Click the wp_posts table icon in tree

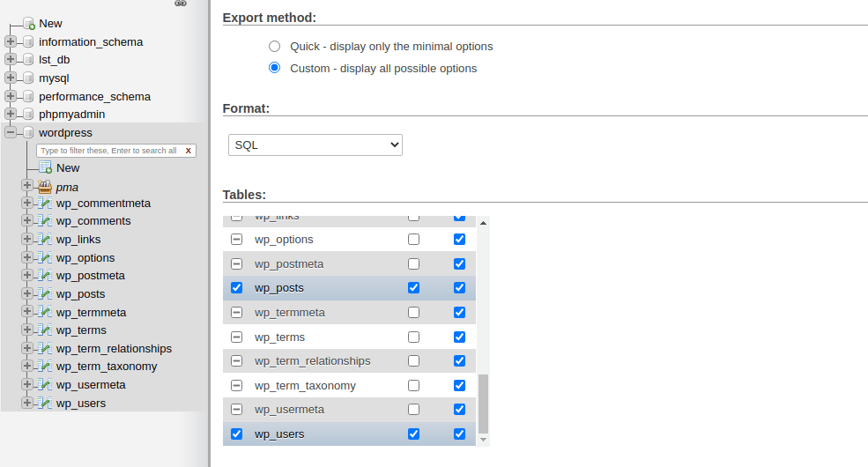[x=46, y=293]
